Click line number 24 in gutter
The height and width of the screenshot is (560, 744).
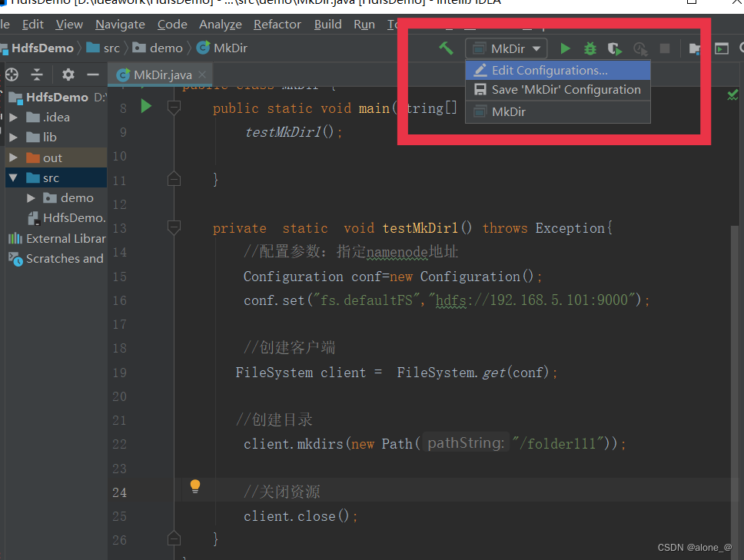pos(120,492)
